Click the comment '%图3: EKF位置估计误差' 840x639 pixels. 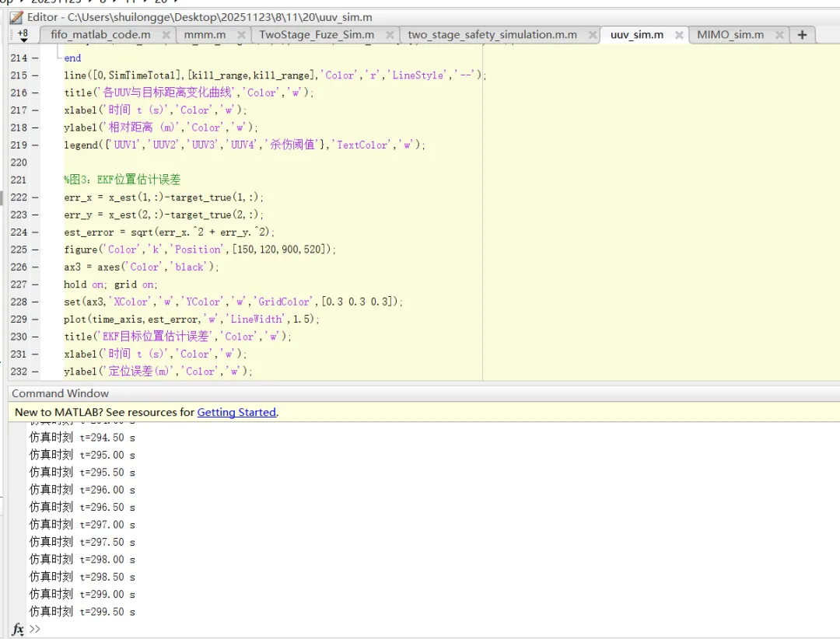[122, 180]
